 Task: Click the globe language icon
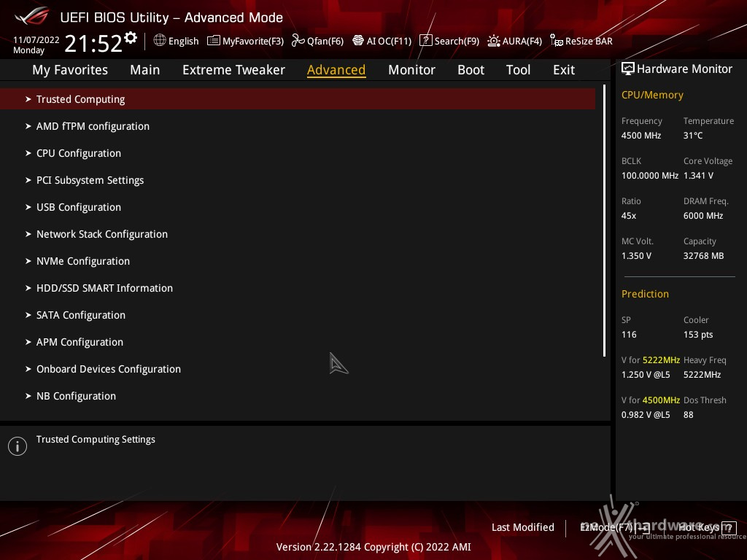pyautogui.click(x=160, y=41)
